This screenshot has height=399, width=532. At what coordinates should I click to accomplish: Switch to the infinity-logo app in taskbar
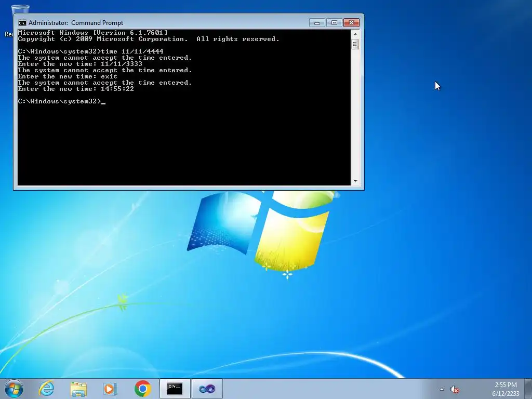(207, 389)
